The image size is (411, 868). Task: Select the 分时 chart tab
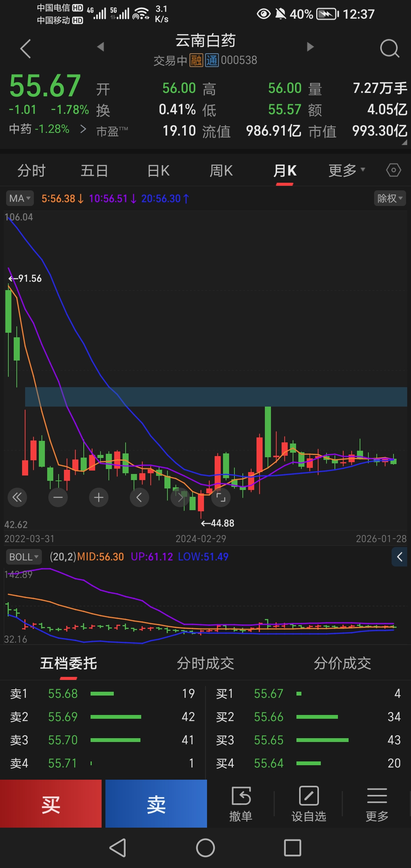(x=32, y=171)
